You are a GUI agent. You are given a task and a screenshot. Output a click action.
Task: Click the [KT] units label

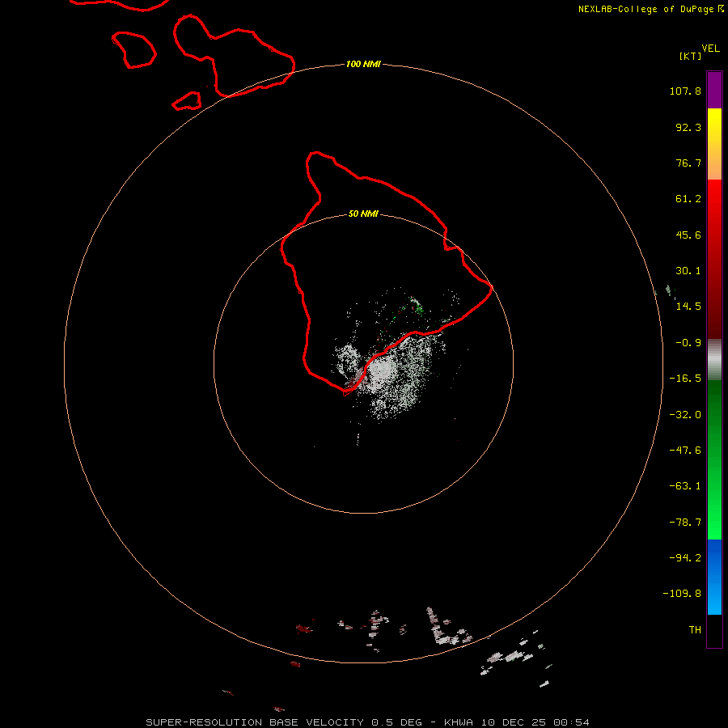[691, 56]
